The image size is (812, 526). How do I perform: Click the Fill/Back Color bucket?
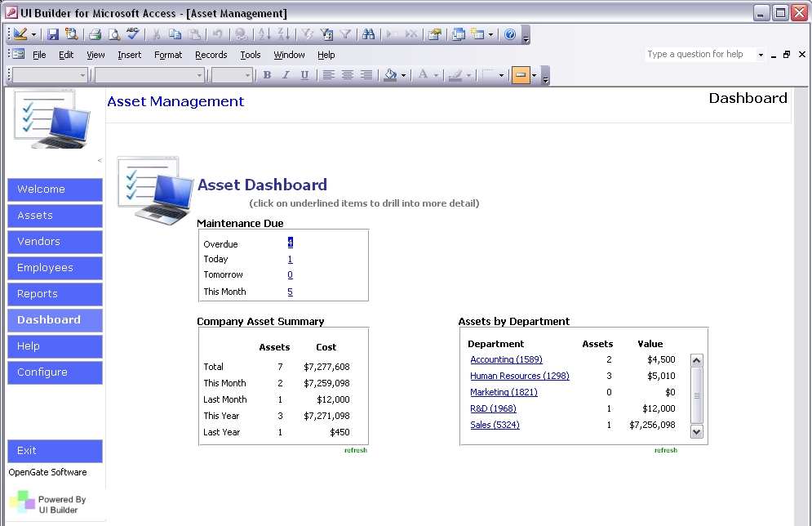(390, 75)
